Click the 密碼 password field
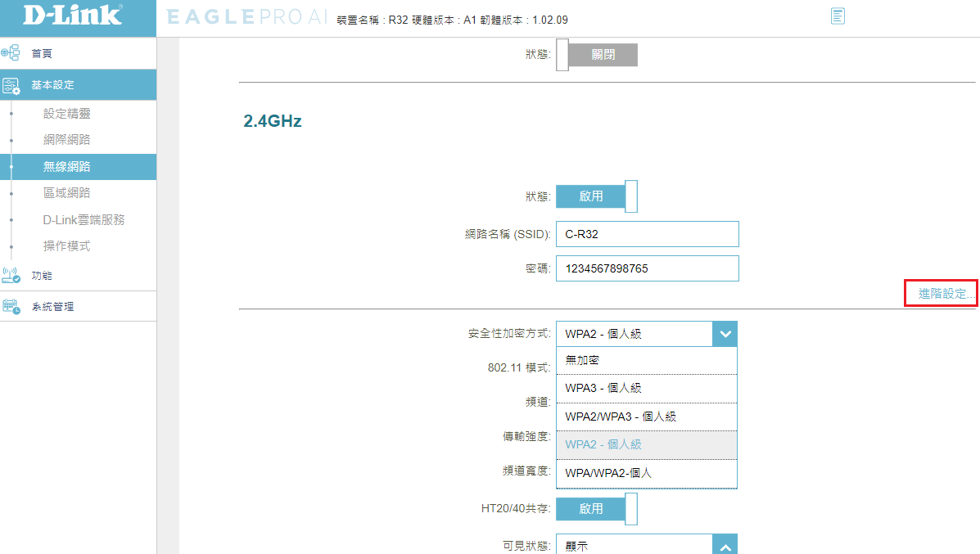The width and height of the screenshot is (980, 554). (x=647, y=268)
